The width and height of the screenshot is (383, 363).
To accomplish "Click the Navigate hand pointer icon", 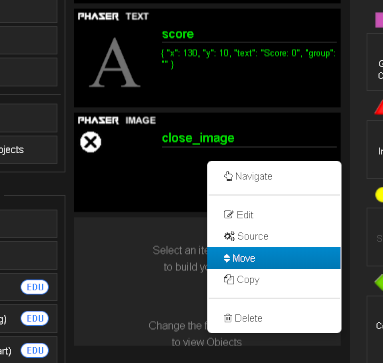I will (228, 176).
